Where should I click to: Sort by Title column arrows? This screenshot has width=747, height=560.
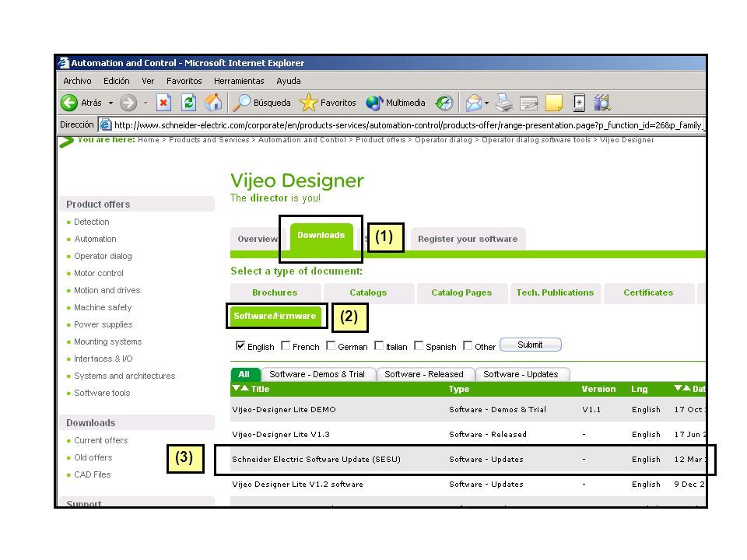(x=240, y=388)
